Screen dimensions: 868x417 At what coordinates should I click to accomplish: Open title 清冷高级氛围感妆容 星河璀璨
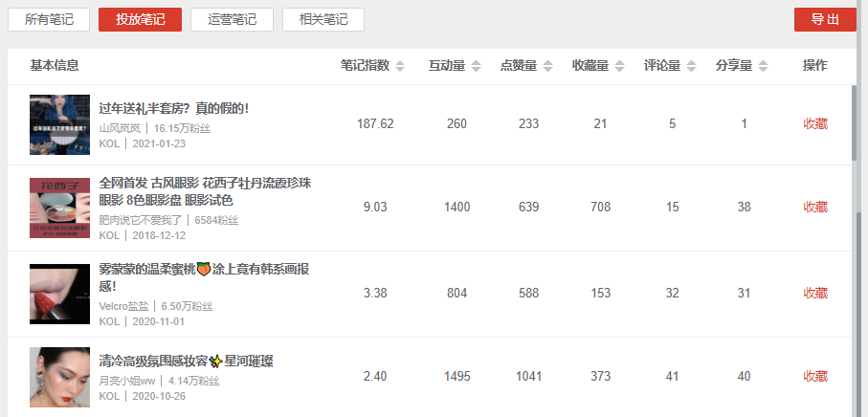[x=186, y=362]
